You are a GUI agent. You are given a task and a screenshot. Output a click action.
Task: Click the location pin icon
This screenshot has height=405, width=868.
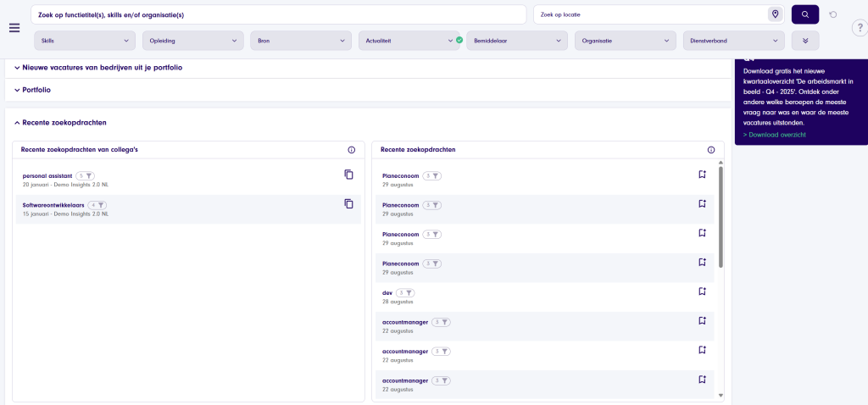tap(775, 14)
